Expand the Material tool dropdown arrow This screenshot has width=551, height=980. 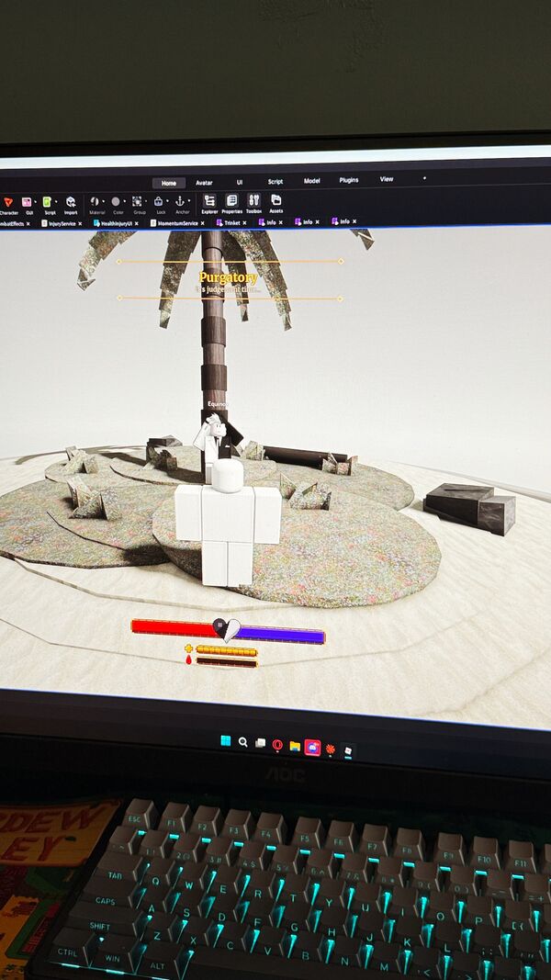coord(103,201)
